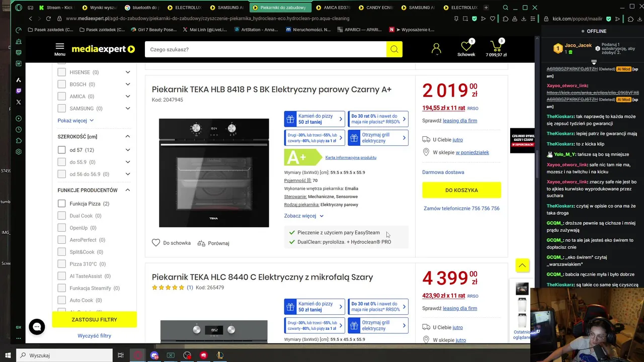Open 'Karta informacyjna produktu' link

click(x=351, y=157)
